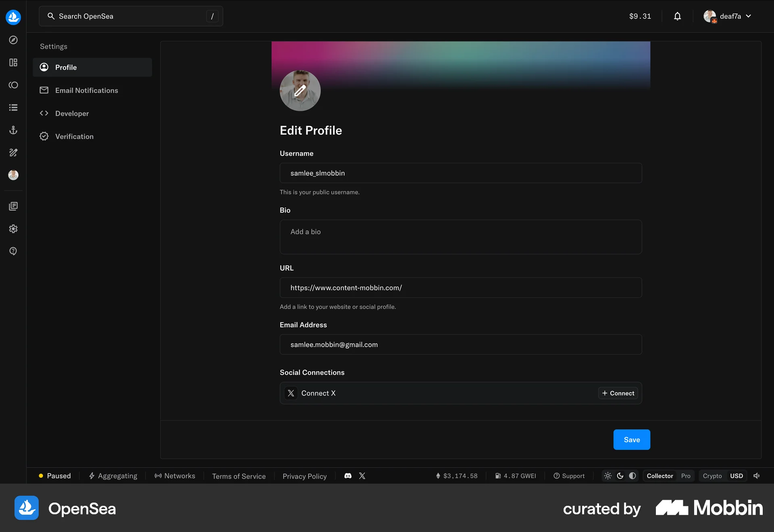Switch from Collector to Pro mode

686,476
